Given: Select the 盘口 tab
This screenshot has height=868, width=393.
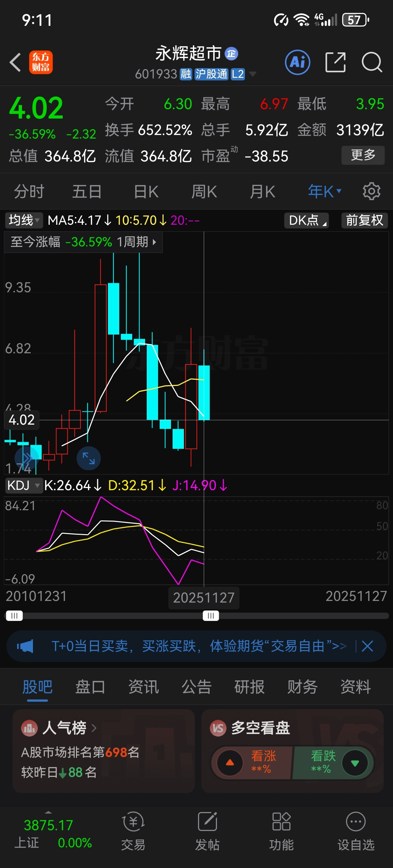Looking at the screenshot, I should point(90,687).
